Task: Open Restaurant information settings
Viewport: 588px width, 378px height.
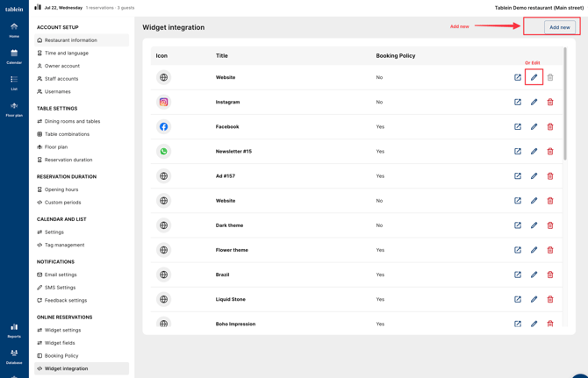Action: (x=82, y=40)
